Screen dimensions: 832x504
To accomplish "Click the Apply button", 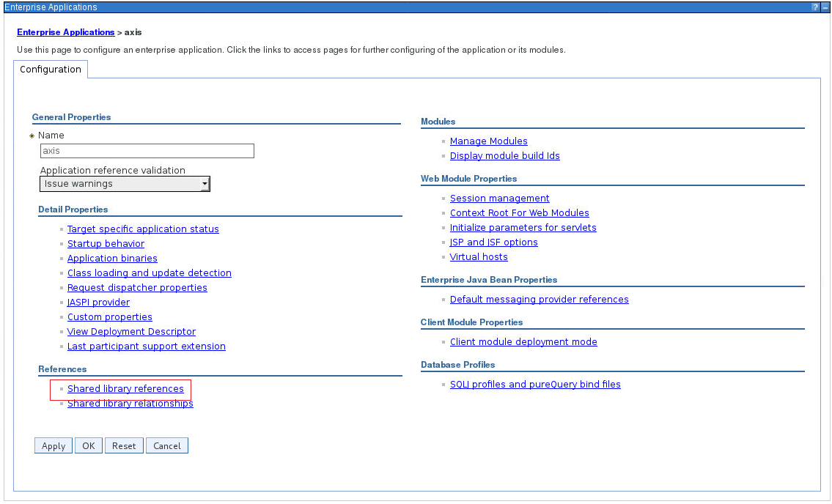I will pos(54,445).
